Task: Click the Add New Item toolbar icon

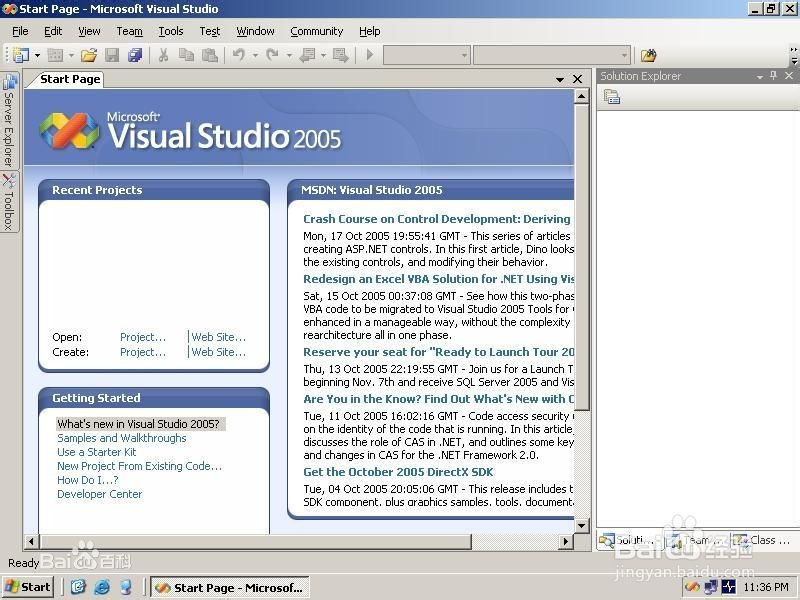Action: pos(55,55)
